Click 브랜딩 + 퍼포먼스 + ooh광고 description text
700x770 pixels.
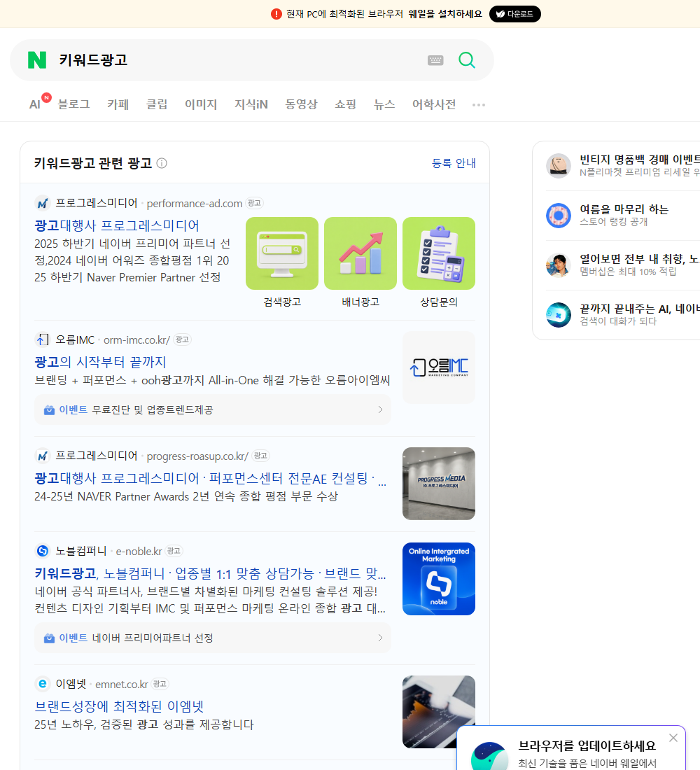[x=212, y=380]
